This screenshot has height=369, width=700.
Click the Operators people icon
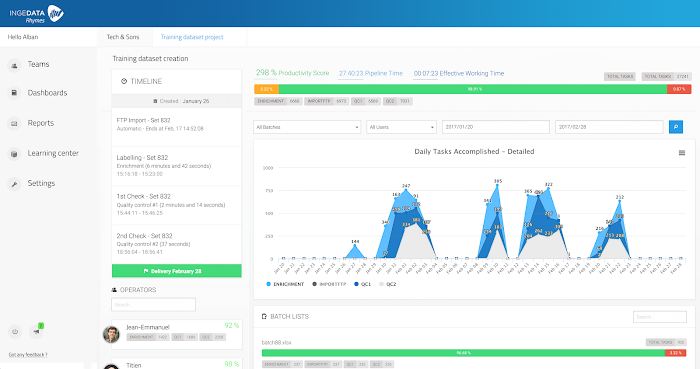pyautogui.click(x=114, y=290)
